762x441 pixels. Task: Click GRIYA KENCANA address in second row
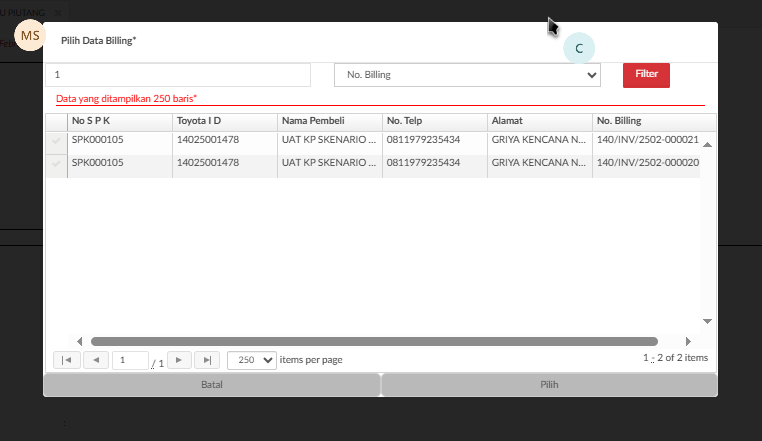[539, 163]
